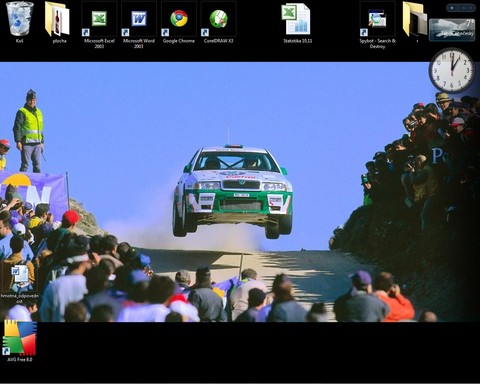
Task: Click the 'Google Chrome' label text
Action: (179, 41)
